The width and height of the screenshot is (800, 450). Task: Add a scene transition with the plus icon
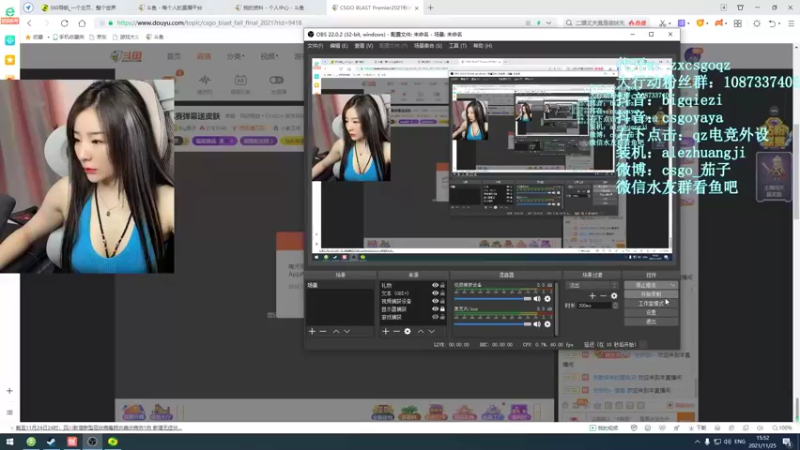pyautogui.click(x=592, y=295)
